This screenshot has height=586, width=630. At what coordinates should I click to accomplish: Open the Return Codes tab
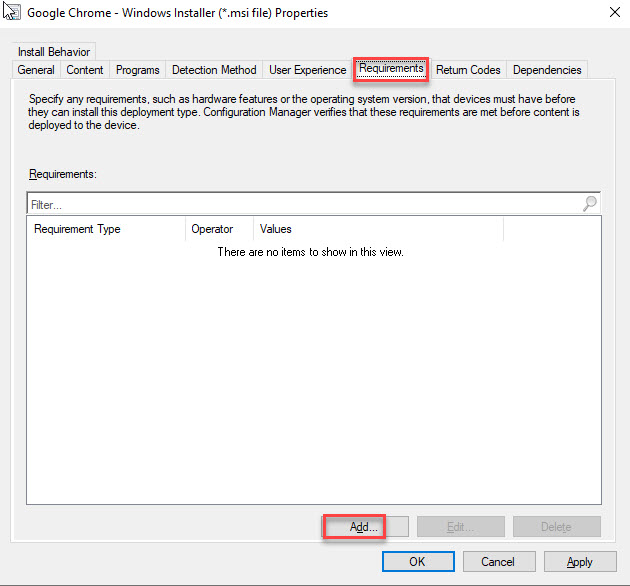[468, 70]
